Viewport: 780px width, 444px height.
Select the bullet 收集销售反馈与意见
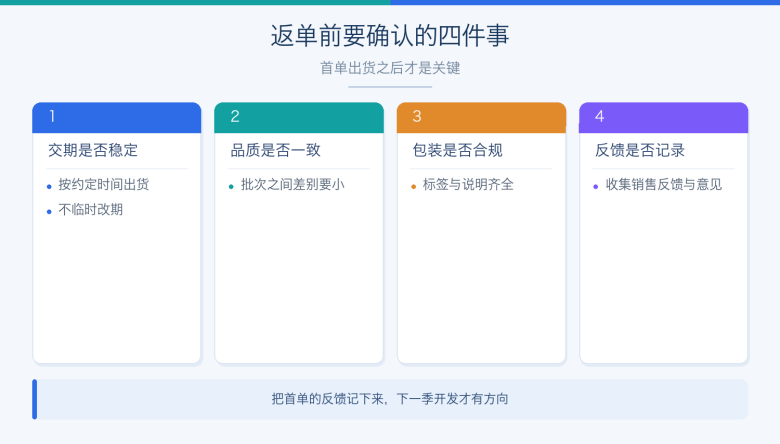click(664, 184)
